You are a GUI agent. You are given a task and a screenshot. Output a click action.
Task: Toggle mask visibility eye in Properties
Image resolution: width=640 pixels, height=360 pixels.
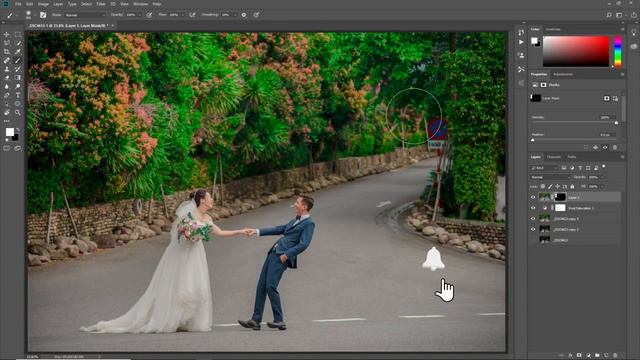pyautogui.click(x=605, y=147)
